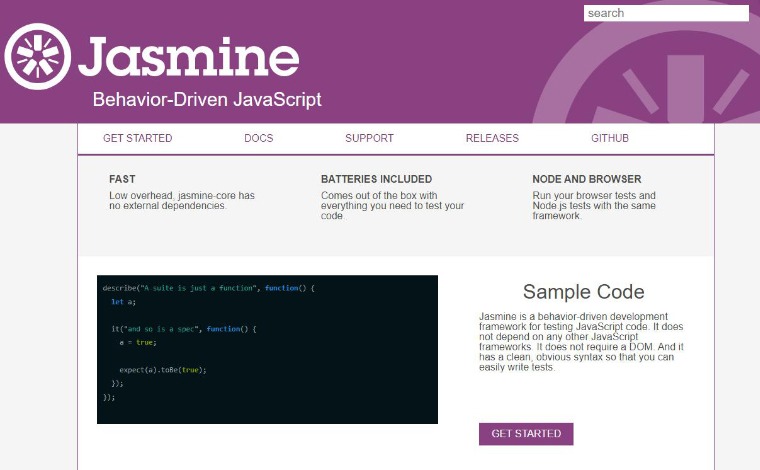Screen dimensions: 760x470
Task: Open the RELEASES navigation item
Action: coord(492,138)
